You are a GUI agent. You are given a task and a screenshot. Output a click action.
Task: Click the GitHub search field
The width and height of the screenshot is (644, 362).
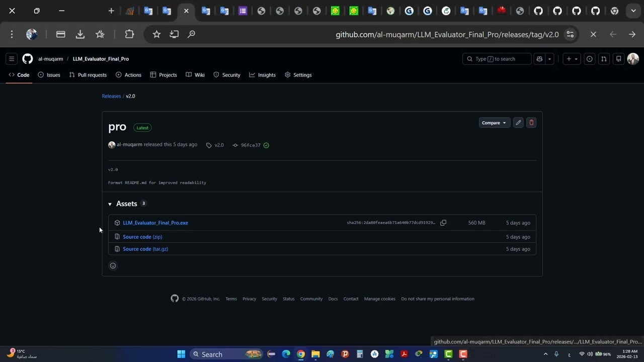point(497,59)
